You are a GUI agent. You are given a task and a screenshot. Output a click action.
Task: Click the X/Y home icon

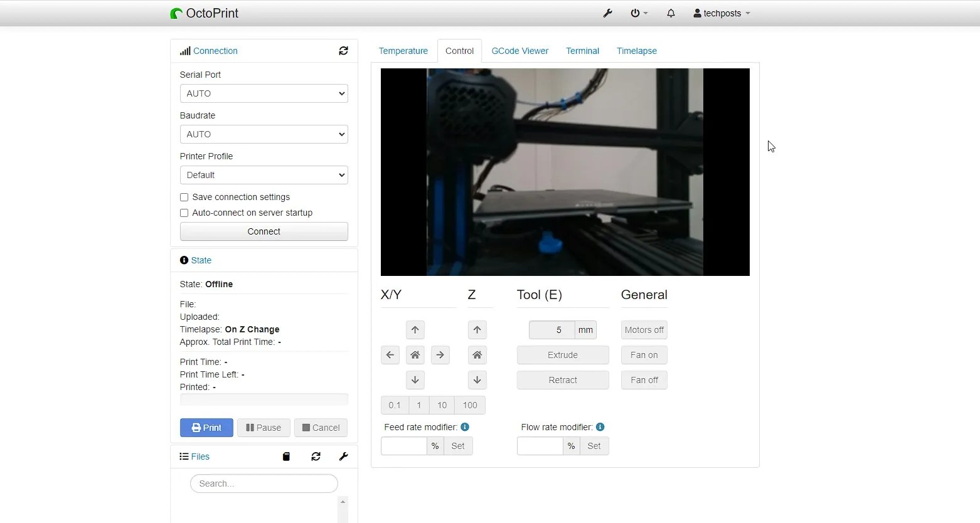click(x=415, y=355)
